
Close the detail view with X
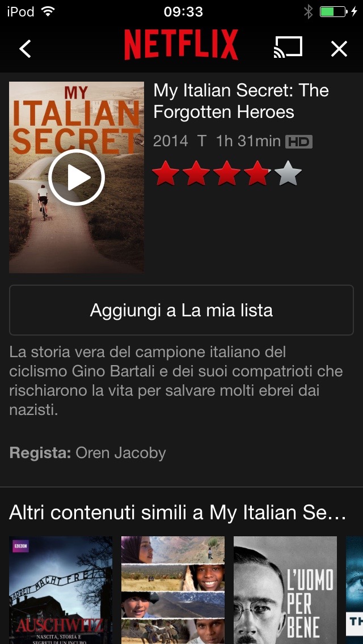pyautogui.click(x=339, y=49)
